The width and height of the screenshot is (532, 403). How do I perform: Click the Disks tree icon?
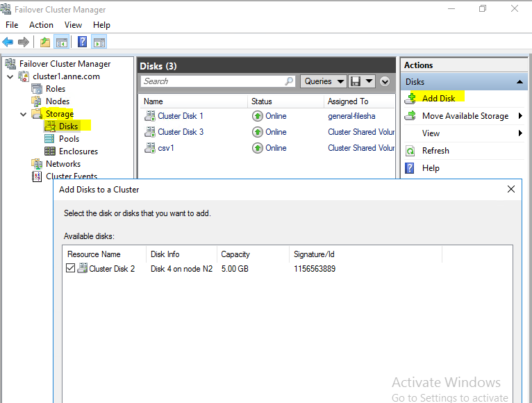tap(50, 126)
